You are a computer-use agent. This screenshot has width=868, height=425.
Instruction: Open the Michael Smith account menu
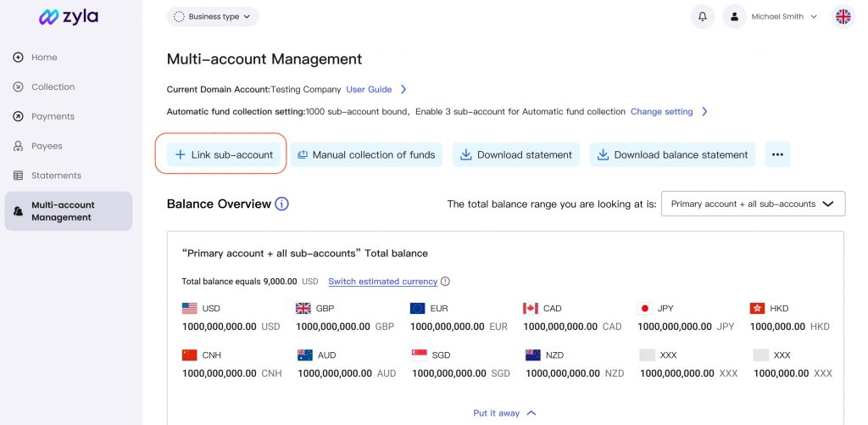pyautogui.click(x=784, y=17)
